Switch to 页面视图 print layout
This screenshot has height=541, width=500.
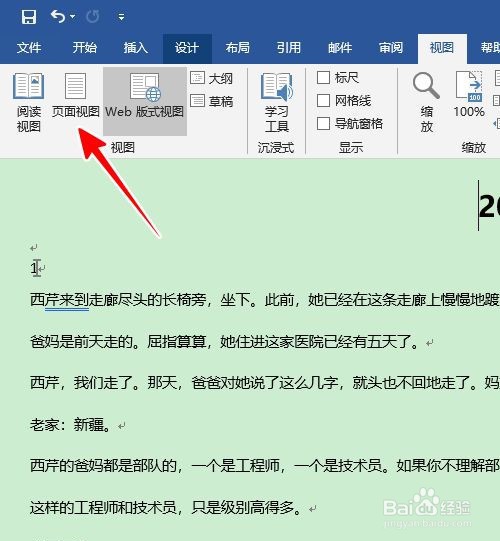[x=76, y=96]
